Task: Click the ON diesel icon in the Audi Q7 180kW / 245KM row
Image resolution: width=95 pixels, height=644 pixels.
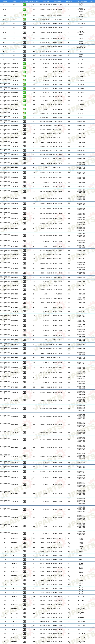Action: [x=24, y=47]
